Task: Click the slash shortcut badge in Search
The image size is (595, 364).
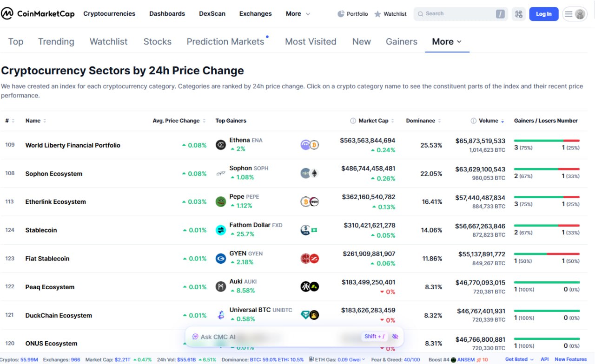Action: (500, 14)
